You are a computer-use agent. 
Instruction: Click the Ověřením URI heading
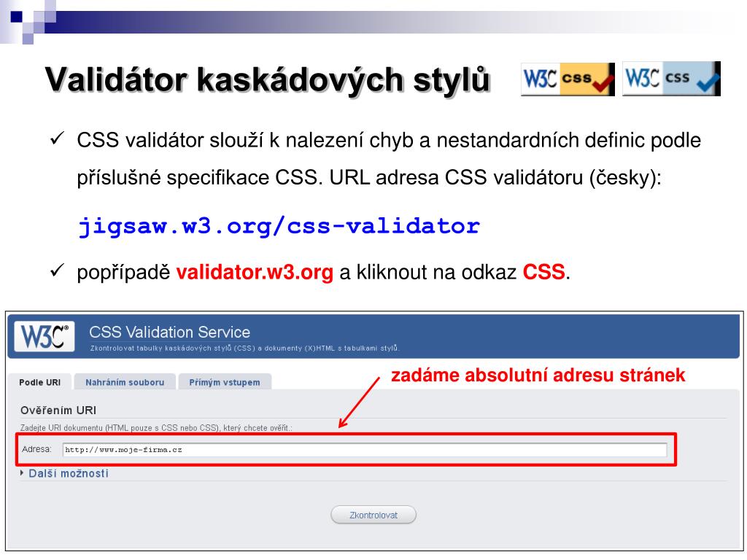point(58,410)
